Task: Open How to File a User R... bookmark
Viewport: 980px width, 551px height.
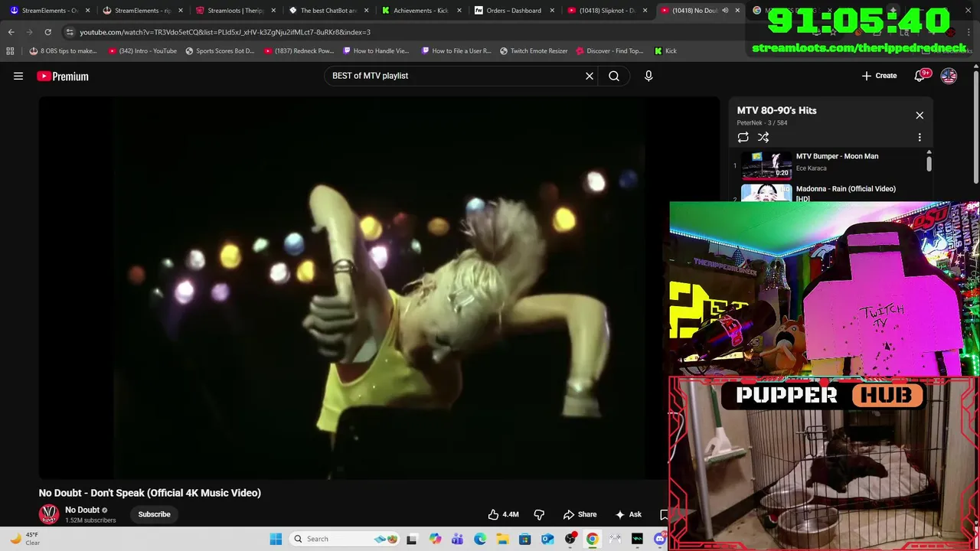Action: pyautogui.click(x=457, y=51)
